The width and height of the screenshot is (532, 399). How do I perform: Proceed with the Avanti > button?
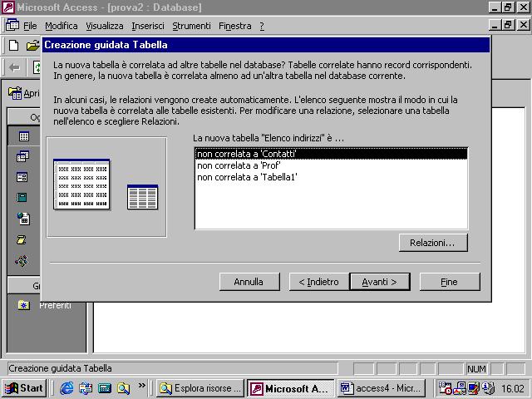(380, 282)
